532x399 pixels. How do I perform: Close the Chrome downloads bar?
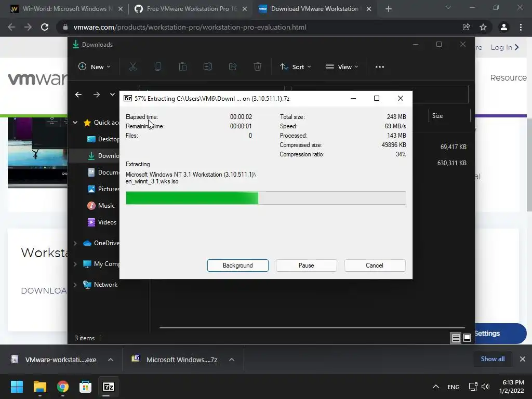tap(523, 359)
